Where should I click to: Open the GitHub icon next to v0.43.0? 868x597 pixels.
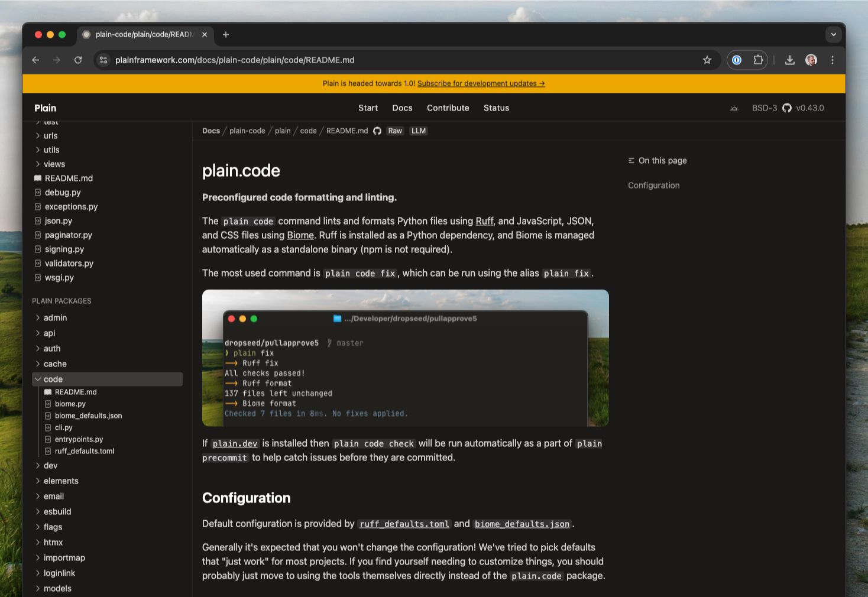[787, 108]
